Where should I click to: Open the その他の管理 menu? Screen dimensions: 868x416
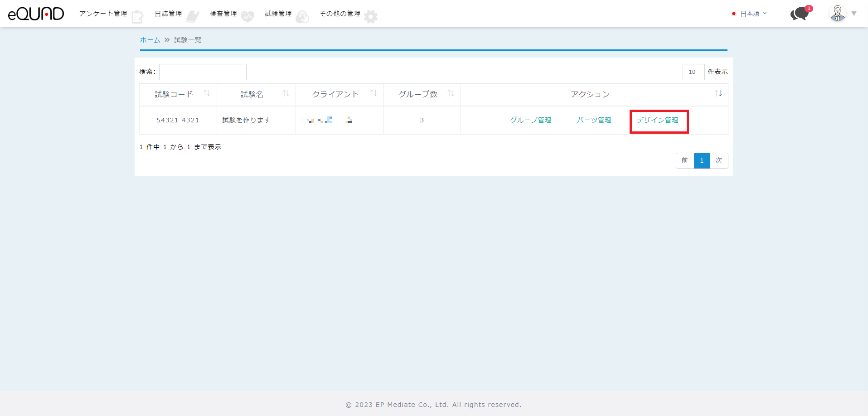click(340, 14)
